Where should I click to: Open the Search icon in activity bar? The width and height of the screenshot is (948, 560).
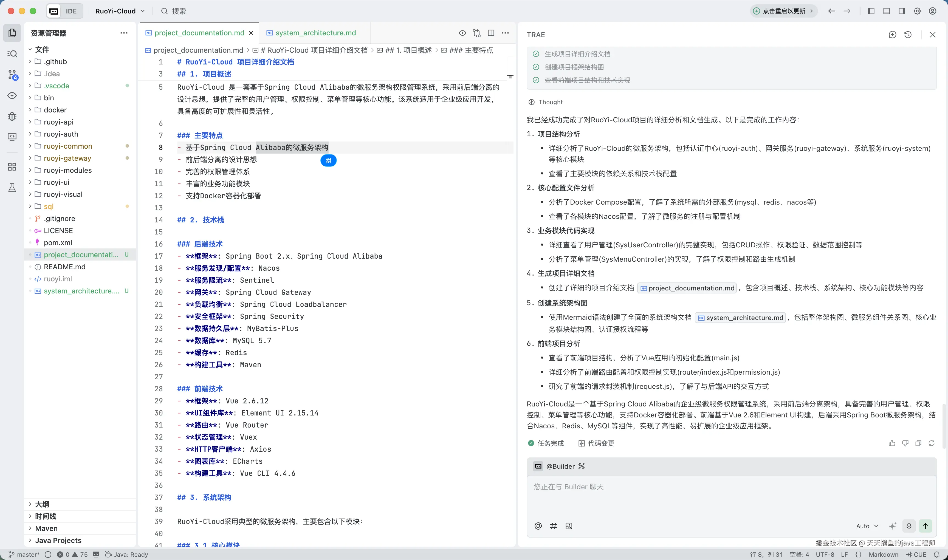(12, 53)
